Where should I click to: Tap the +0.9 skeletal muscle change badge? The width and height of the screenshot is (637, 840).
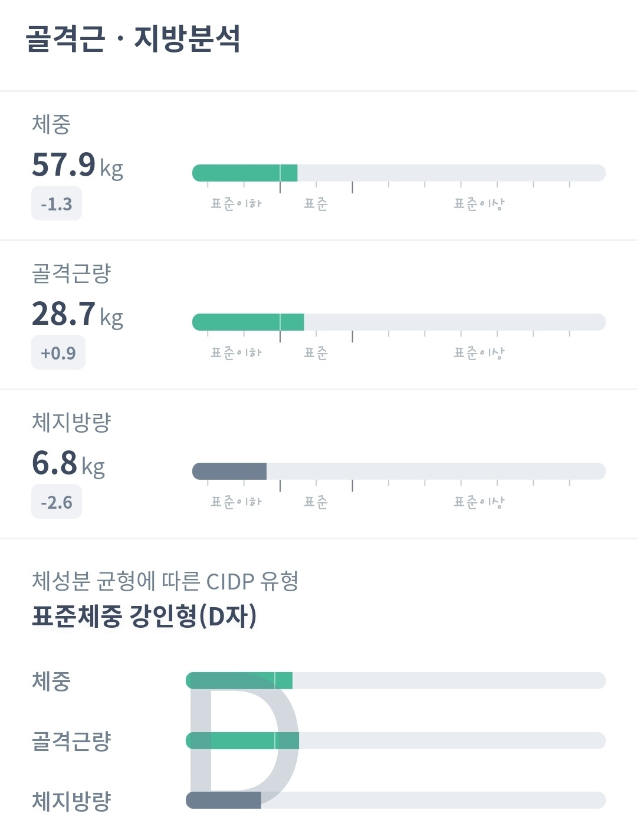[x=58, y=354]
